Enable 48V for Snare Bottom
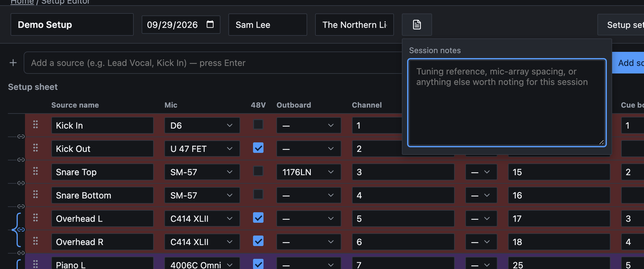This screenshot has height=269, width=644. pos(258,195)
